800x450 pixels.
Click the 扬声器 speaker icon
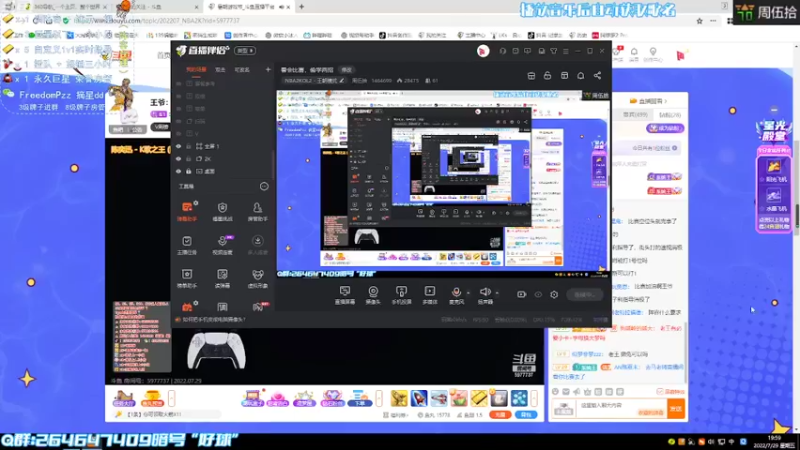[x=485, y=294]
